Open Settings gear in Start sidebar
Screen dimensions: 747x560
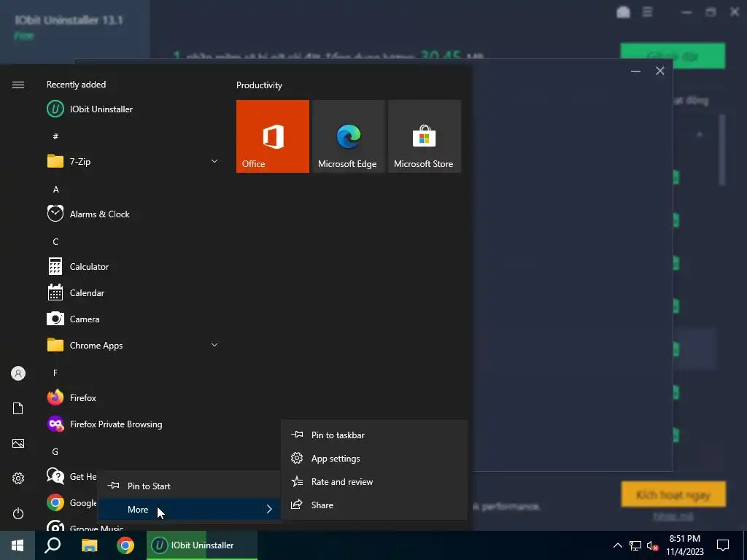pyautogui.click(x=18, y=478)
